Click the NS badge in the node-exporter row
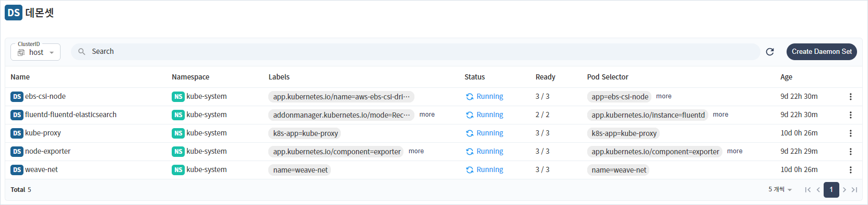This screenshot has width=868, height=205. pos(178,152)
